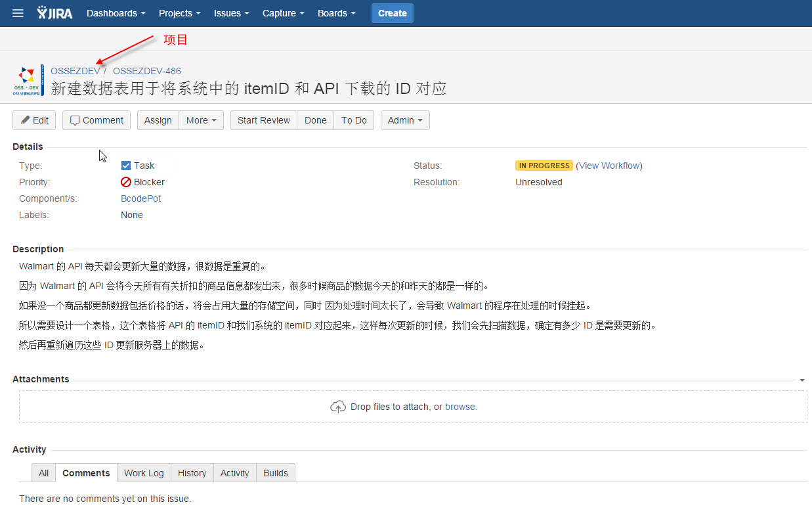Open the BcodePot component link
The height and width of the screenshot is (519, 812).
click(x=140, y=198)
